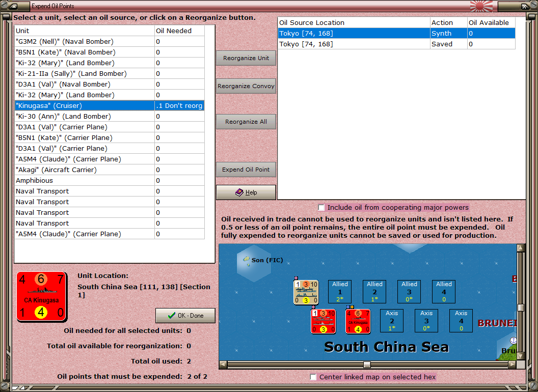
Task: Click the Reorganize Convoy button
Action: tap(246, 86)
